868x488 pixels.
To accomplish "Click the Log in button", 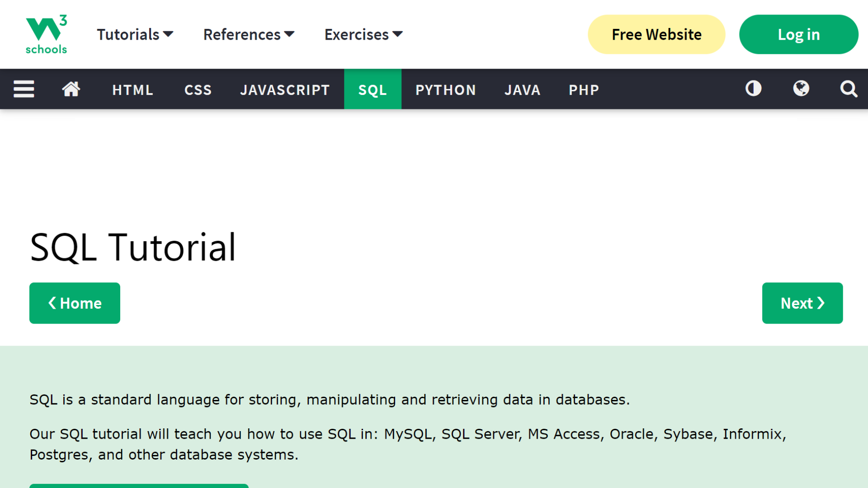I will pos(798,34).
